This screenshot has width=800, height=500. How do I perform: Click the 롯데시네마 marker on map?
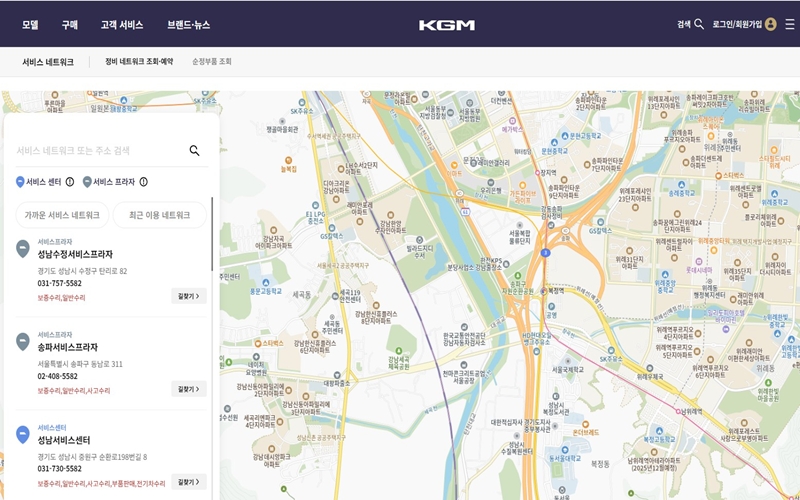point(698,262)
